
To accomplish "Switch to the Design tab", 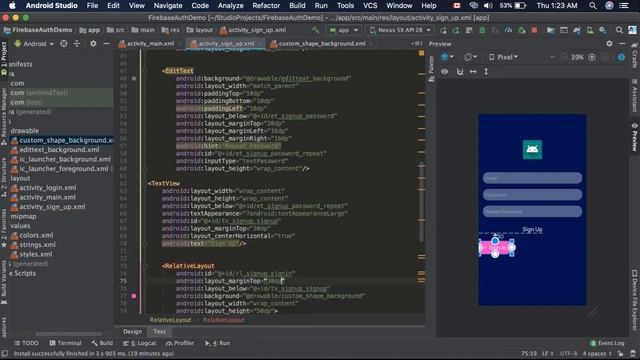I will click(132, 332).
